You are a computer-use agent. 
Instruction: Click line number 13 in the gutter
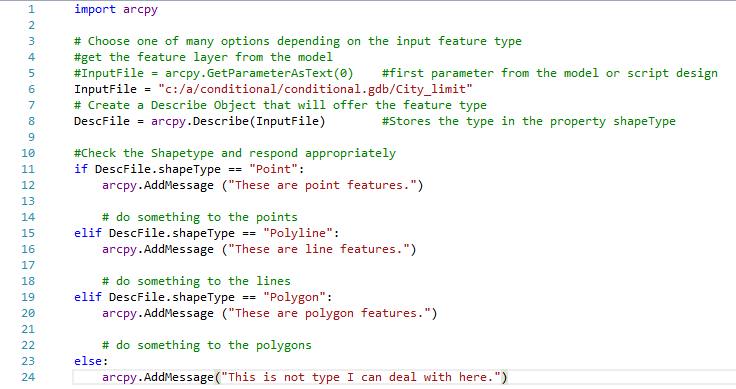point(28,201)
